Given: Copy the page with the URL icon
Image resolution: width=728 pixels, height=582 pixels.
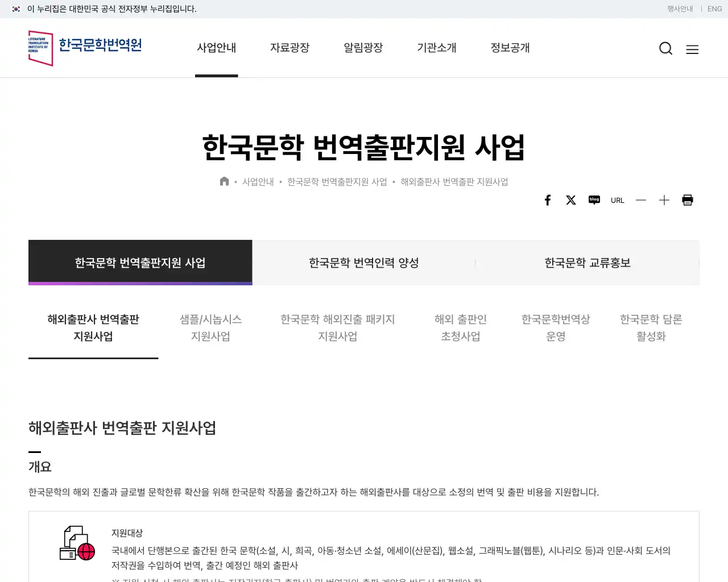Looking at the screenshot, I should pos(617,199).
